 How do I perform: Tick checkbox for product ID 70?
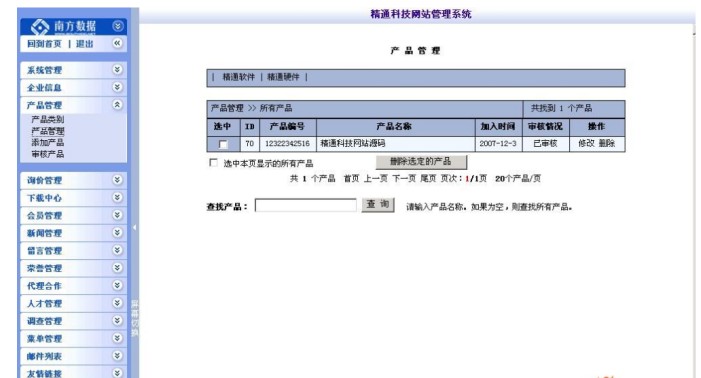point(223,144)
